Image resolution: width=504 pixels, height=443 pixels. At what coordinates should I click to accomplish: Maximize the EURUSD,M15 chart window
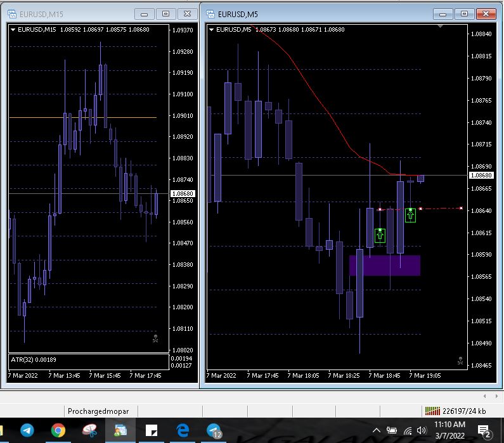tap(165, 14)
